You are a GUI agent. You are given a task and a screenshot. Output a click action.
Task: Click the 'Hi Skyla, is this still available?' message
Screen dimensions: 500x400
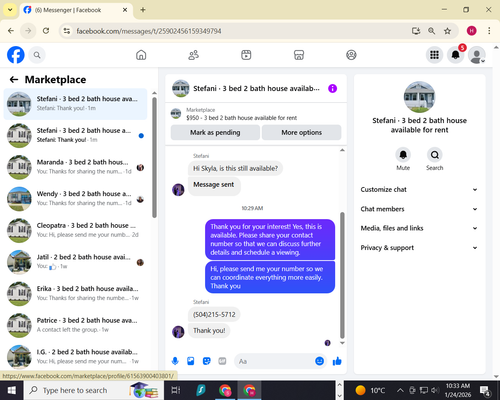[x=235, y=168]
